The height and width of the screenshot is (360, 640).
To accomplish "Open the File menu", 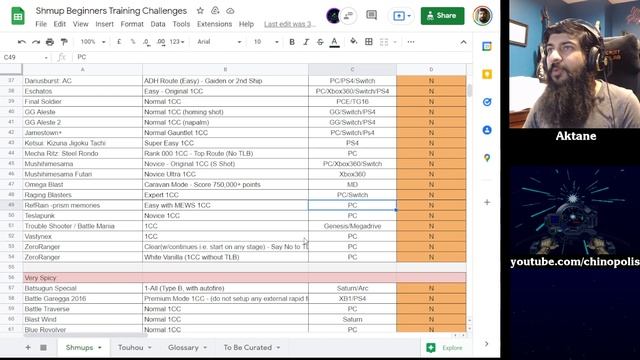I will (41, 24).
